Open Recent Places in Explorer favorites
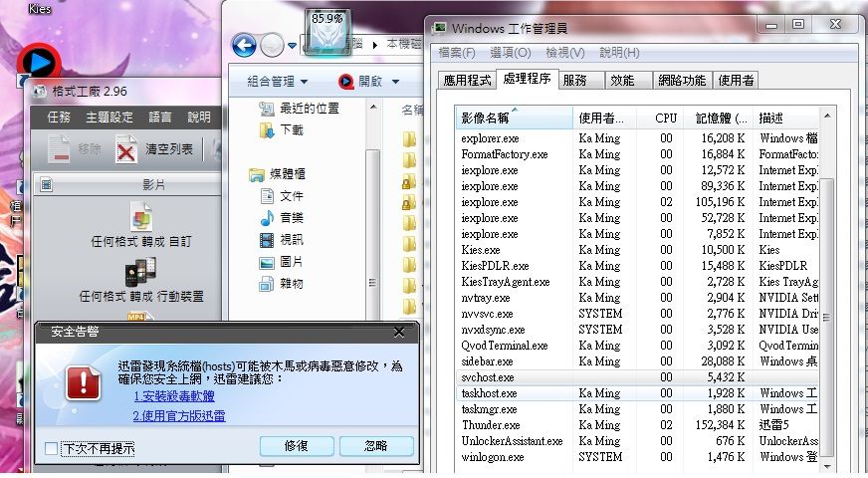This screenshot has height=478, width=868. click(309, 109)
